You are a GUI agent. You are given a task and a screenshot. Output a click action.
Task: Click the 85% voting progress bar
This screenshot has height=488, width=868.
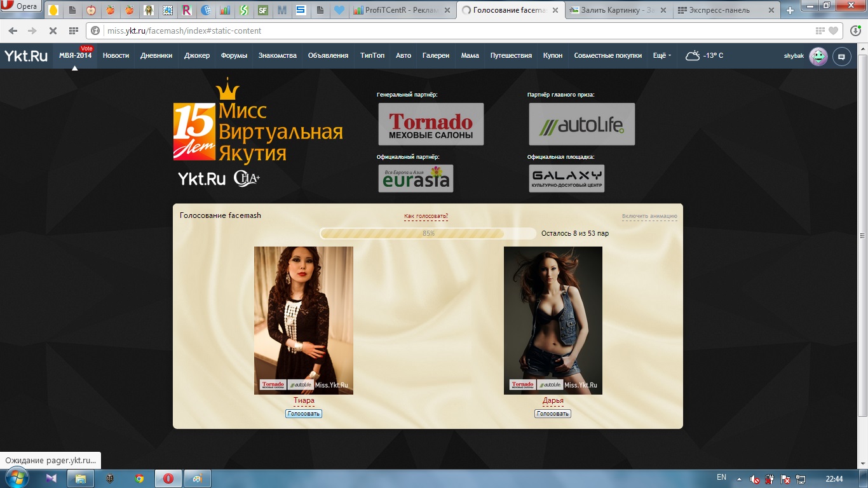[428, 233]
